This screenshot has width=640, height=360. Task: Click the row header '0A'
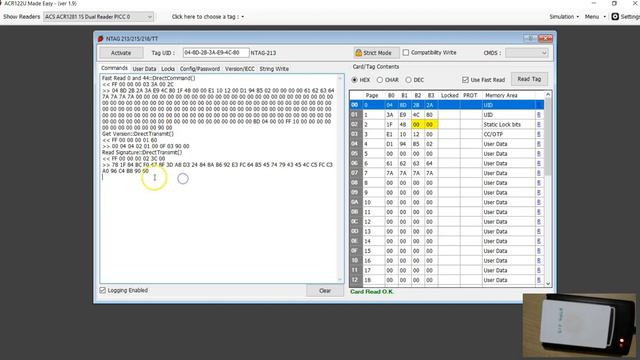tap(355, 202)
